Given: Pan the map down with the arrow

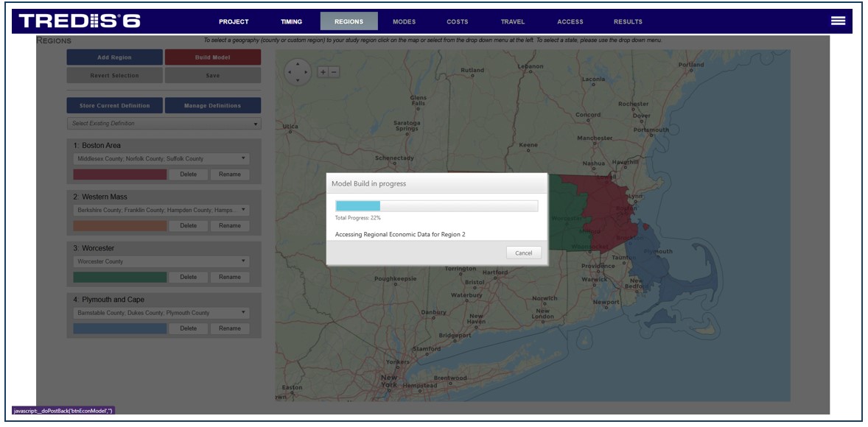Looking at the screenshot, I should pyautogui.click(x=298, y=80).
